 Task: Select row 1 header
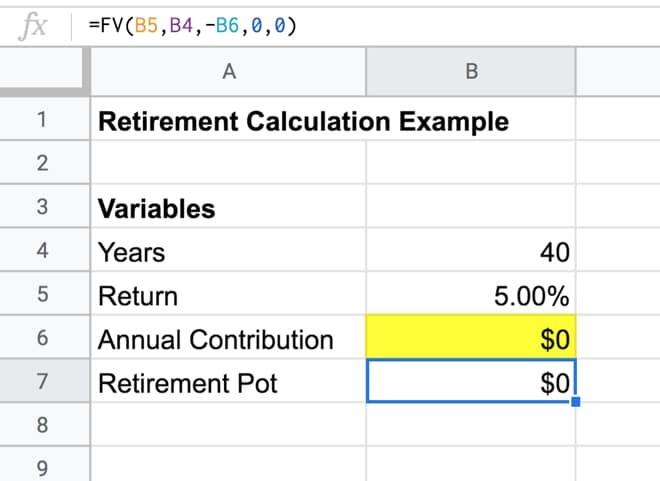(x=41, y=122)
